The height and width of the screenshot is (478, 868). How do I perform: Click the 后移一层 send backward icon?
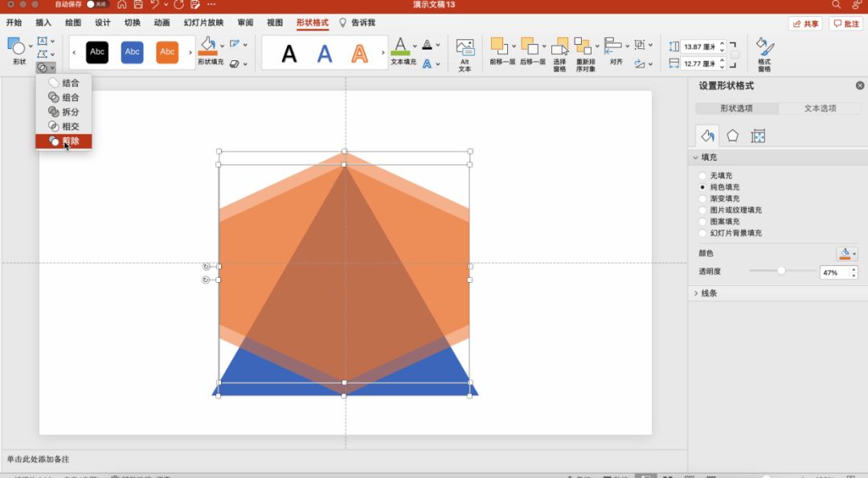pyautogui.click(x=531, y=50)
